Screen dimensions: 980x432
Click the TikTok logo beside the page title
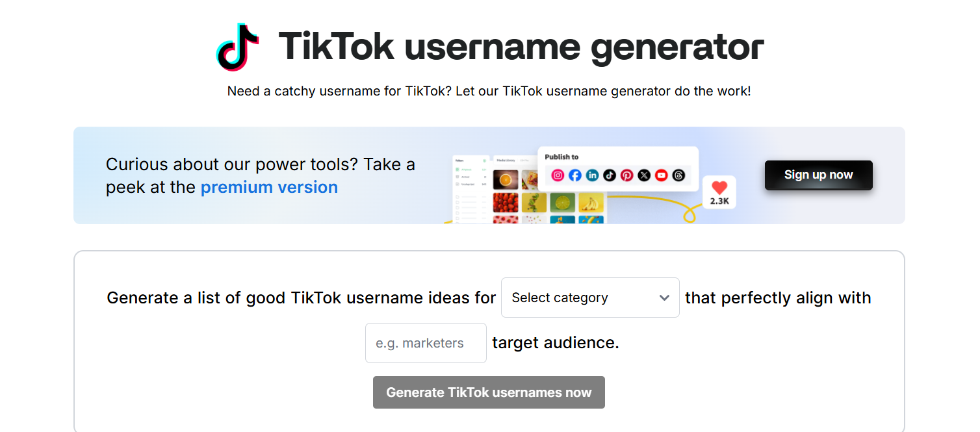tap(237, 47)
